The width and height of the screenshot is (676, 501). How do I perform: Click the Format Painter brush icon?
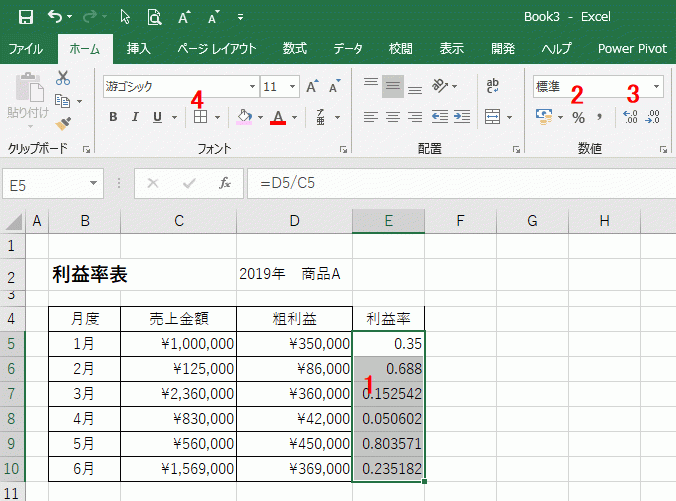click(x=64, y=123)
